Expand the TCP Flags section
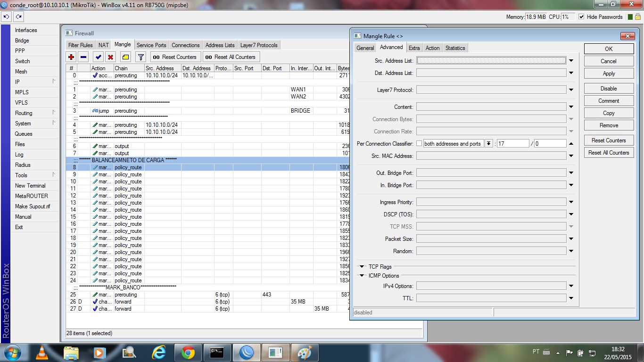 click(362, 267)
